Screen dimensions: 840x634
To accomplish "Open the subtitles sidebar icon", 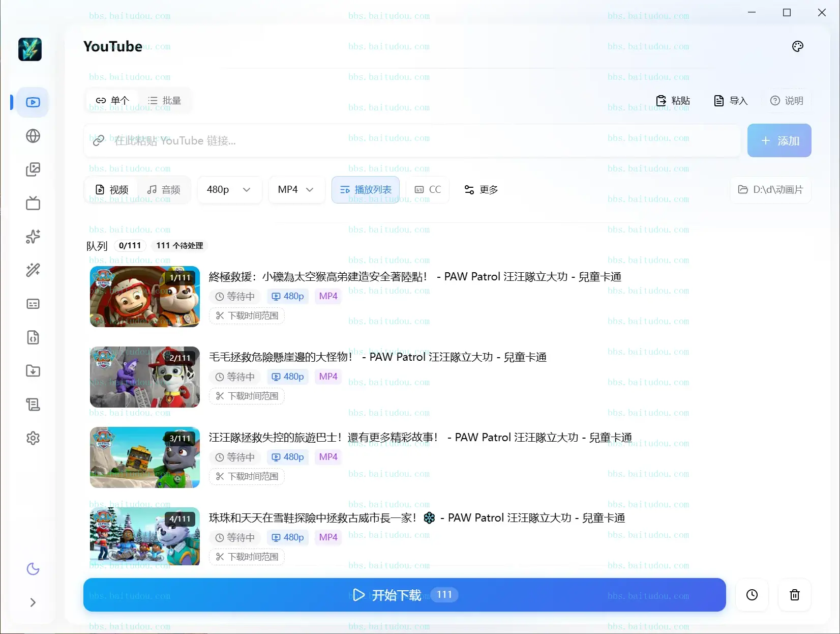I will point(33,304).
